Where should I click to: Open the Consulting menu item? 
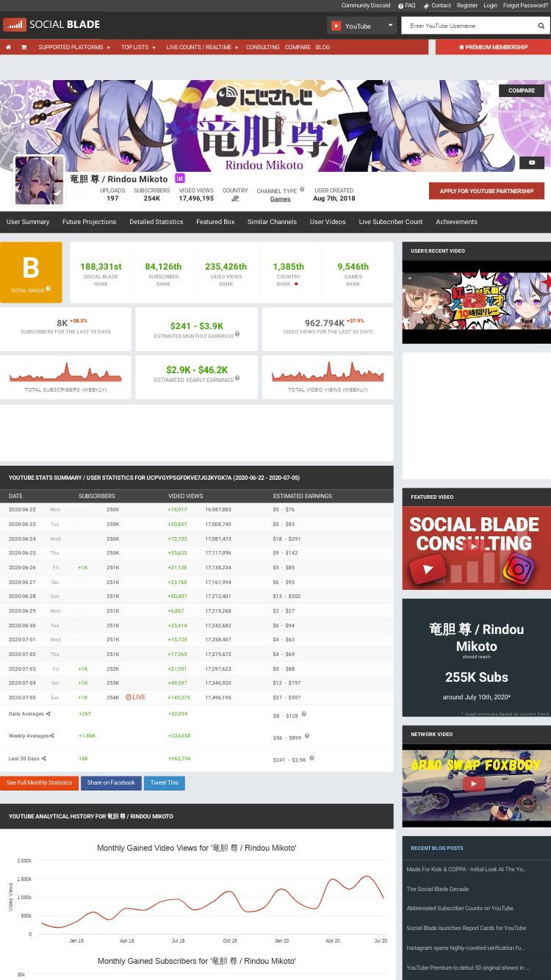263,47
